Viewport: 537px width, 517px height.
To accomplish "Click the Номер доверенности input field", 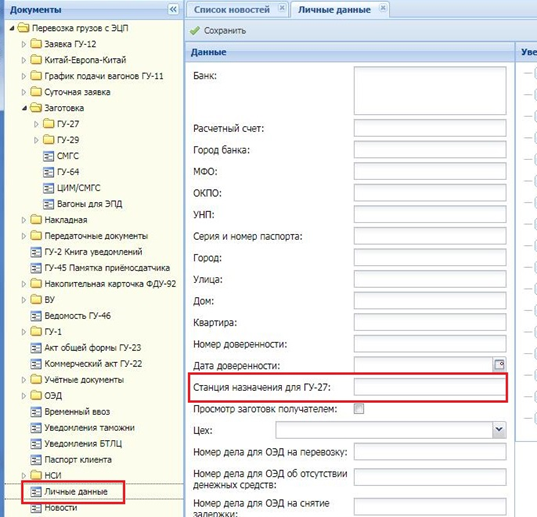I will click(x=430, y=344).
